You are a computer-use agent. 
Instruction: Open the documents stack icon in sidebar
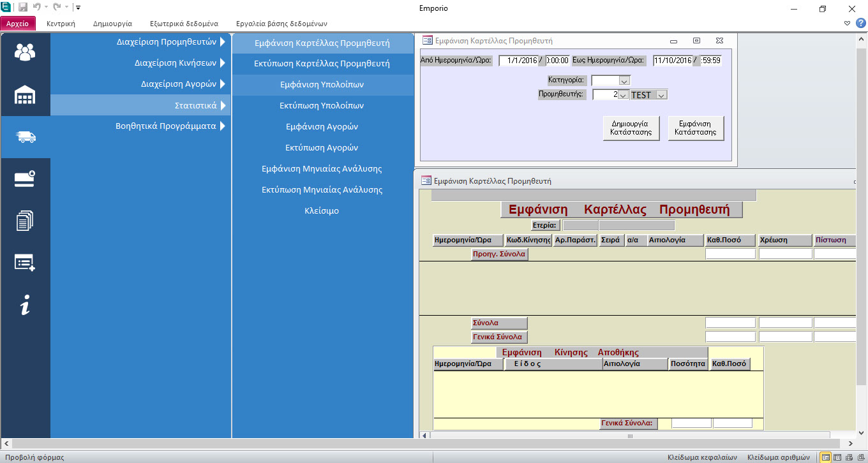[25, 221]
